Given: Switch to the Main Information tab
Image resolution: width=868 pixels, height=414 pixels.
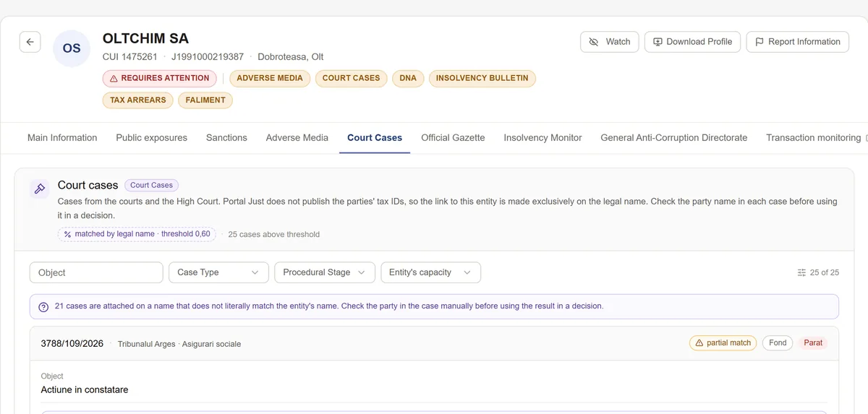Looking at the screenshot, I should point(62,137).
